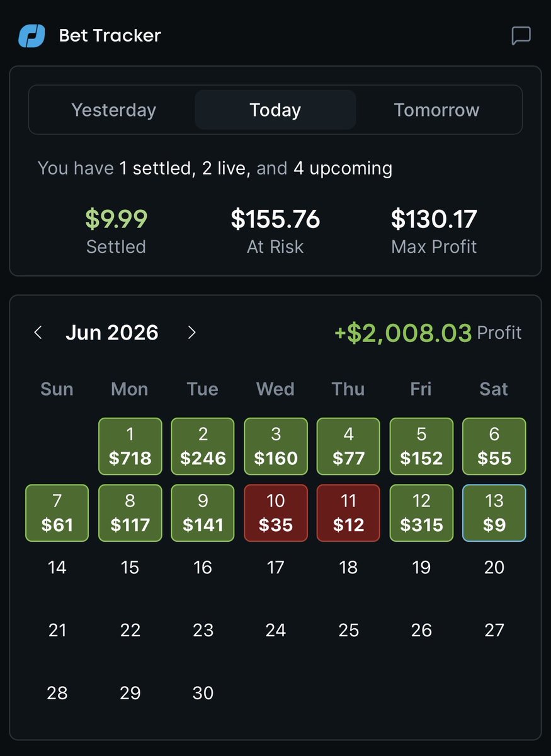
Task: Select the Jun 2026 month label
Action: (x=112, y=333)
